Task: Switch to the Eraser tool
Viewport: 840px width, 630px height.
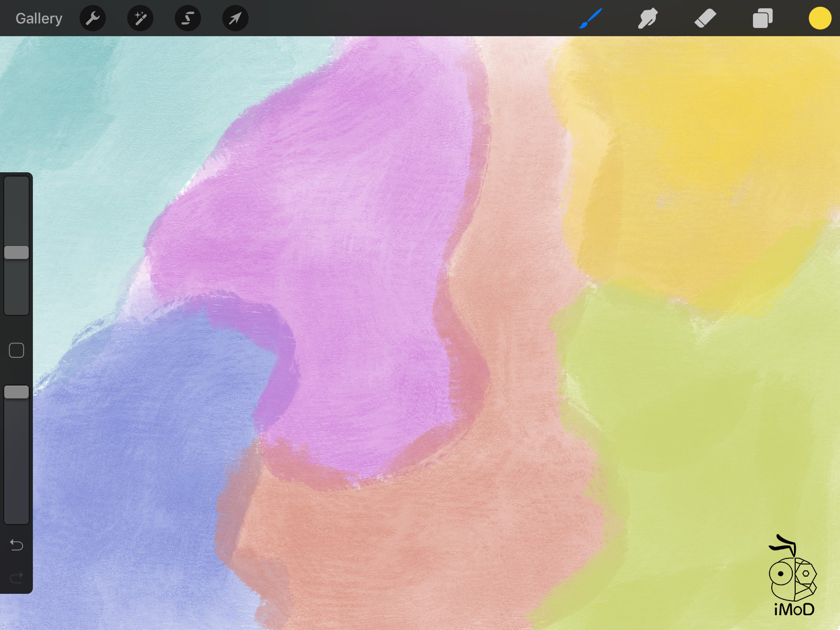Action: 705,18
